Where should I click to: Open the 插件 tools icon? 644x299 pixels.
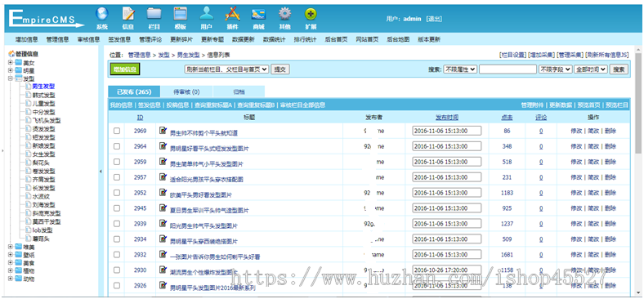(232, 15)
